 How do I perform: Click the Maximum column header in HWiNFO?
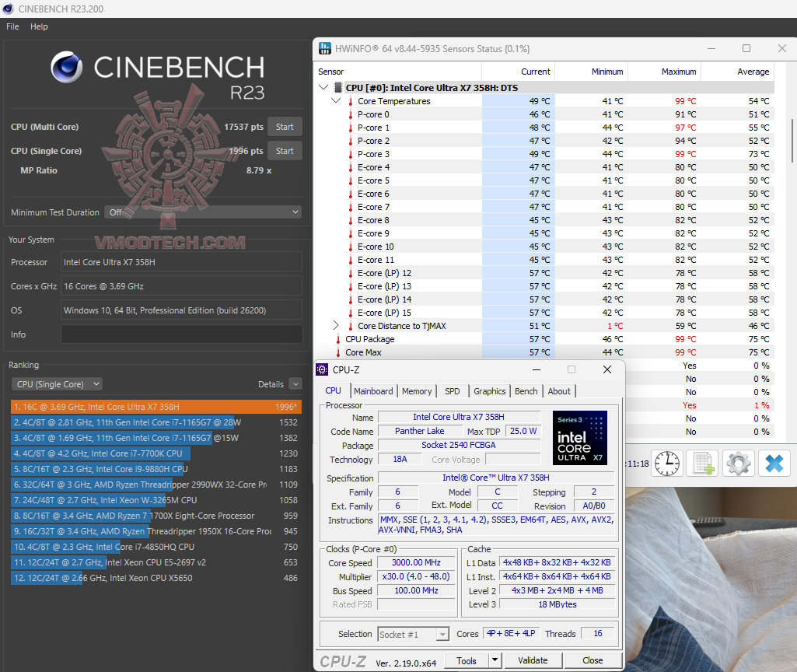664,72
